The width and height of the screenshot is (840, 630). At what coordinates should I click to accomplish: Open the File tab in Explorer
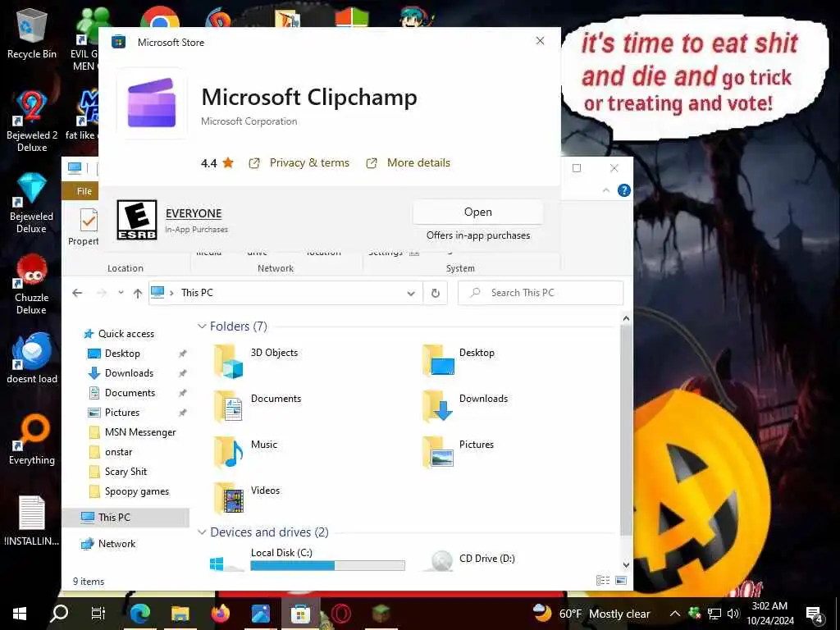(84, 190)
